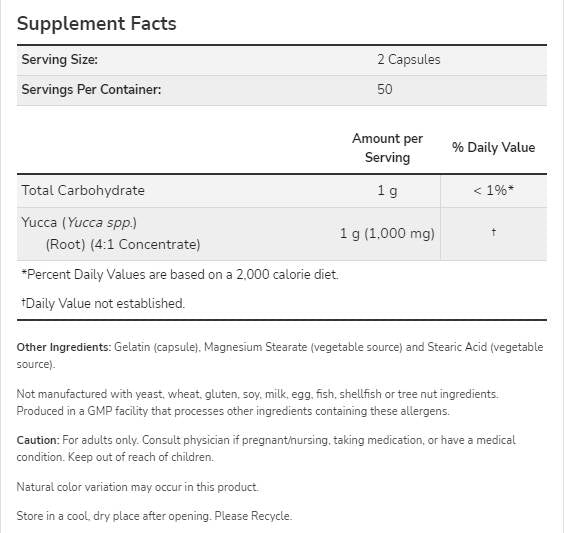The height and width of the screenshot is (533, 564).
Task: Click the dagger symbol in Yucca row
Action: pos(494,232)
